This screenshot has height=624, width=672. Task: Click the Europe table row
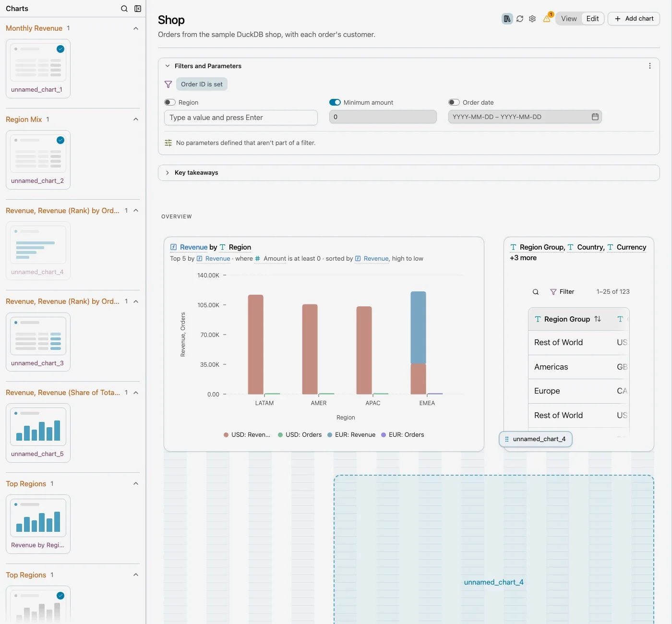tap(579, 391)
